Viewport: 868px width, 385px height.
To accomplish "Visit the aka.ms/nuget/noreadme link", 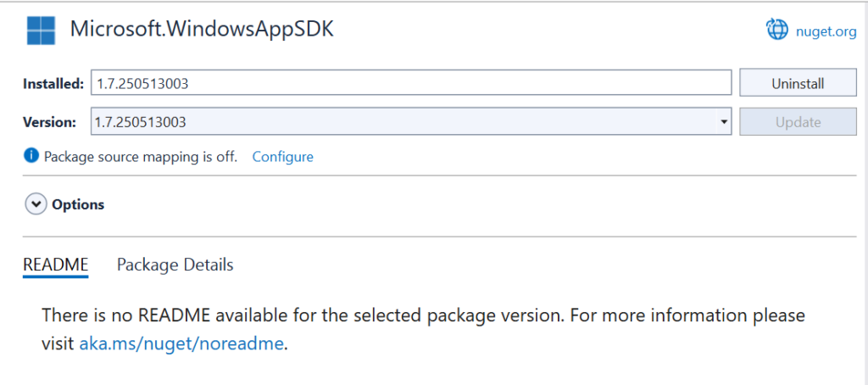I will pos(181,344).
